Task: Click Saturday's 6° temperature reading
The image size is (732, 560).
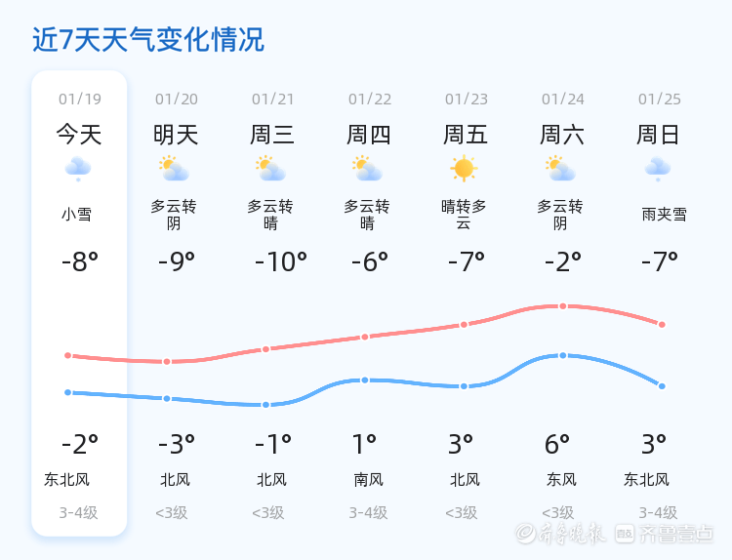Action: 557,444
